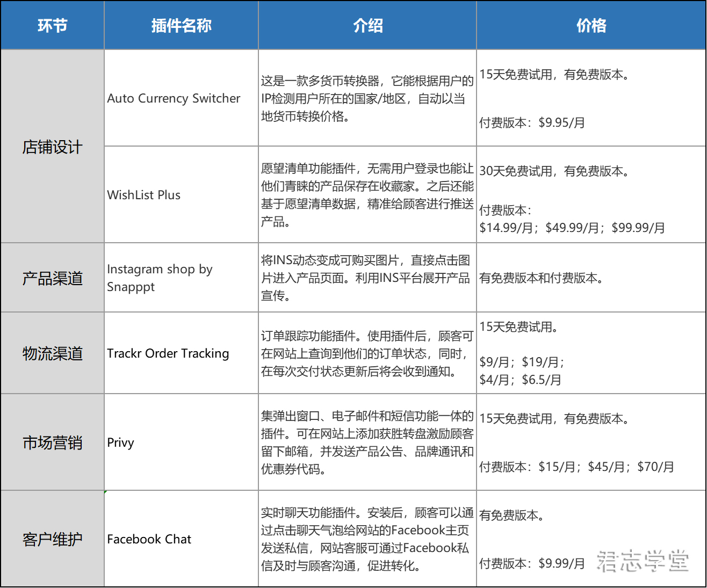Viewport: 707px width, 588px height.
Task: Select the 付费版本：$9.95/月 price line
Action: pos(532,122)
